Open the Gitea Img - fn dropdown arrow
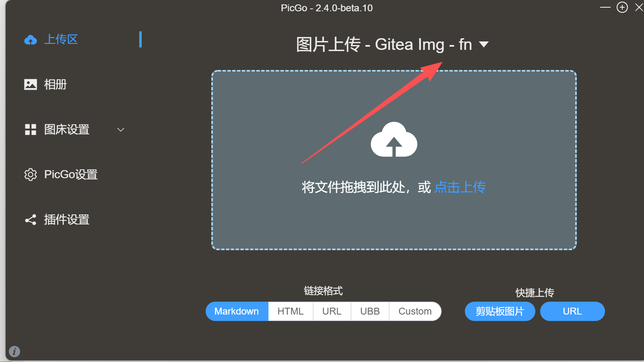644x362 pixels. (484, 44)
